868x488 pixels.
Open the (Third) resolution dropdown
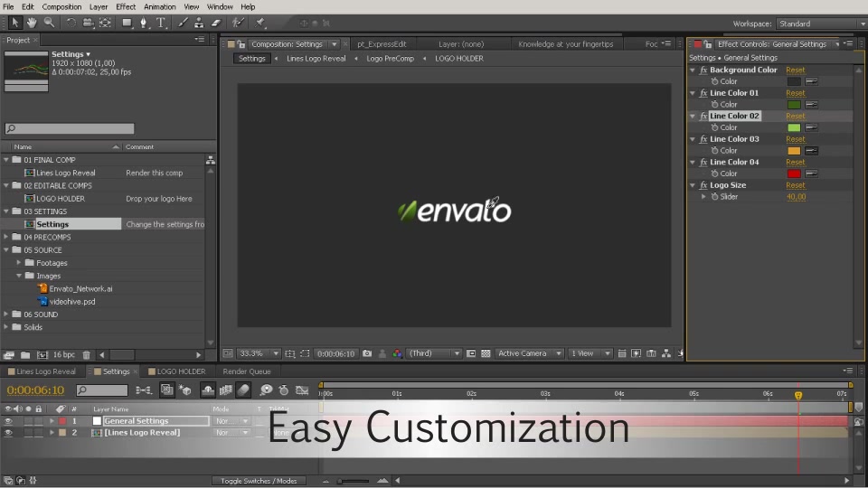(x=434, y=353)
